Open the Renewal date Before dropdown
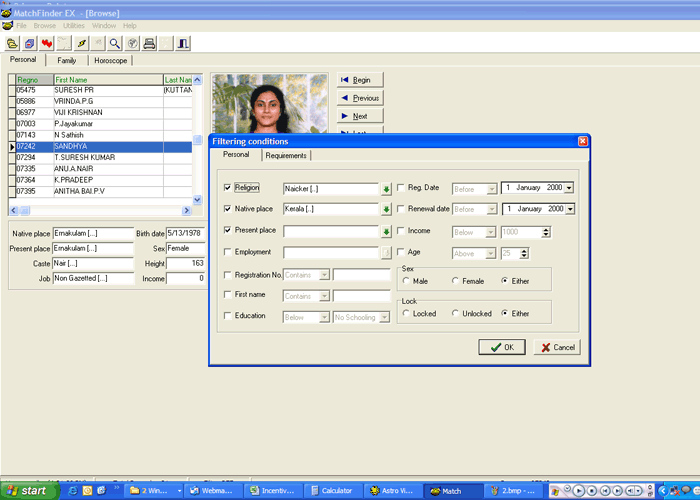Image resolution: width=700 pixels, height=500 pixels. pos(492,209)
